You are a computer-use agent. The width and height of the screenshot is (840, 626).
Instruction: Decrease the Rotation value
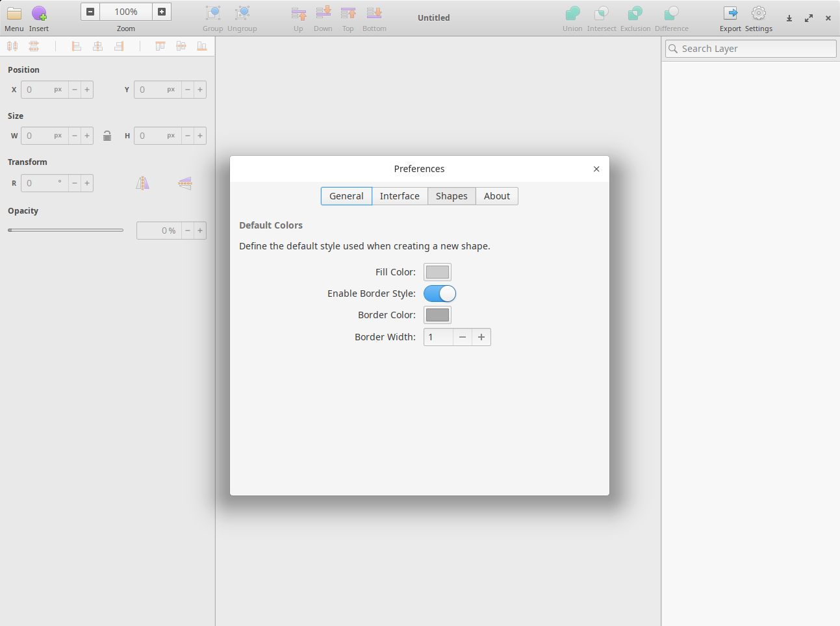click(75, 183)
